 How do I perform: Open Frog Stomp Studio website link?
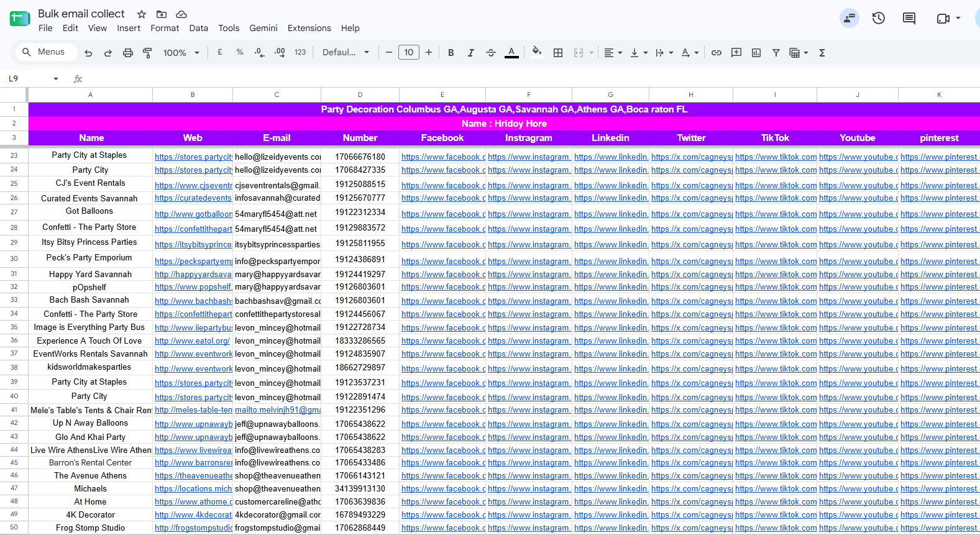(x=193, y=528)
